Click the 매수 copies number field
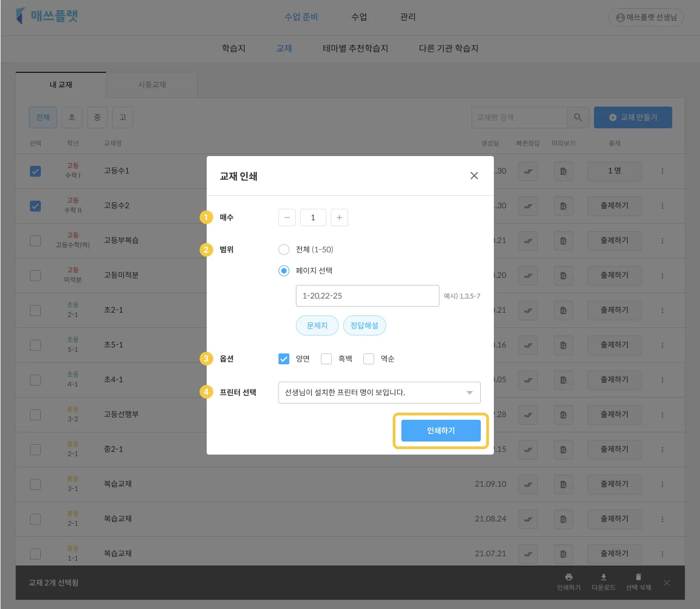Image resolution: width=700 pixels, height=609 pixels. click(x=313, y=217)
